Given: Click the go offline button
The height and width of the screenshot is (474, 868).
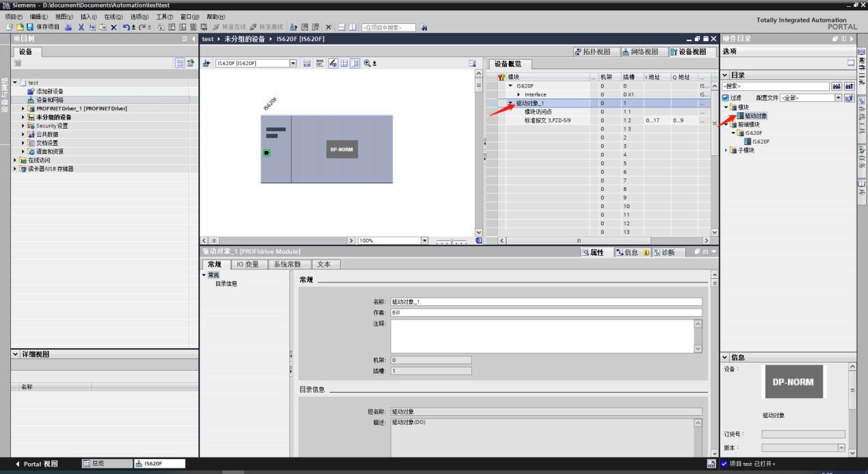Looking at the screenshot, I should [x=268, y=27].
